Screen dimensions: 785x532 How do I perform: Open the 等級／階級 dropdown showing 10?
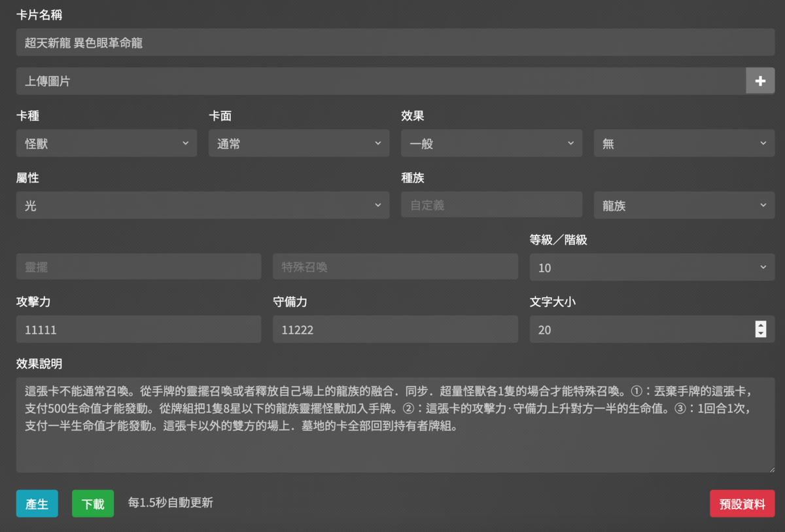pyautogui.click(x=652, y=267)
